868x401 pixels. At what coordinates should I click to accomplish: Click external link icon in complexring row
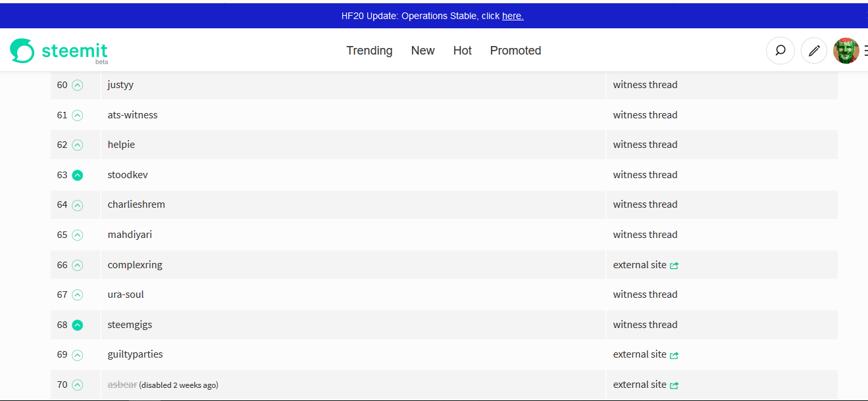(674, 266)
